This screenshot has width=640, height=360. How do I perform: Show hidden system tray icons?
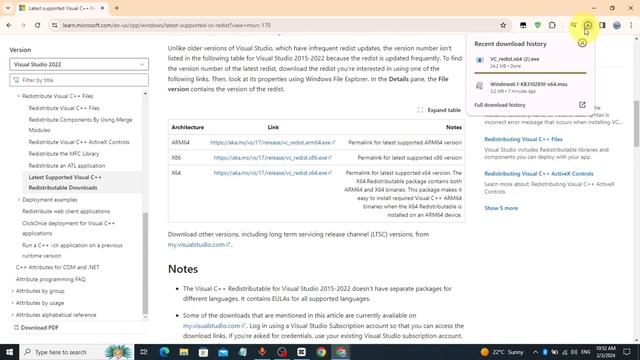[x=535, y=352]
